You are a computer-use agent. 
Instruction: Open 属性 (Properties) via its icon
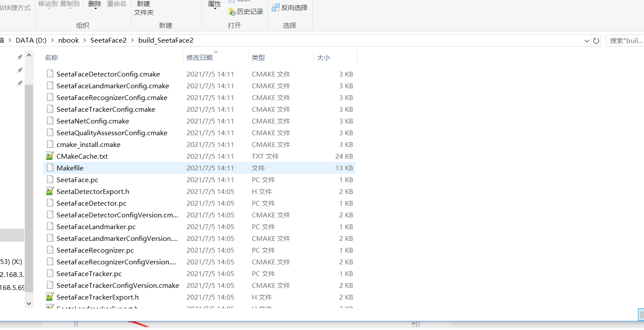[x=214, y=4]
